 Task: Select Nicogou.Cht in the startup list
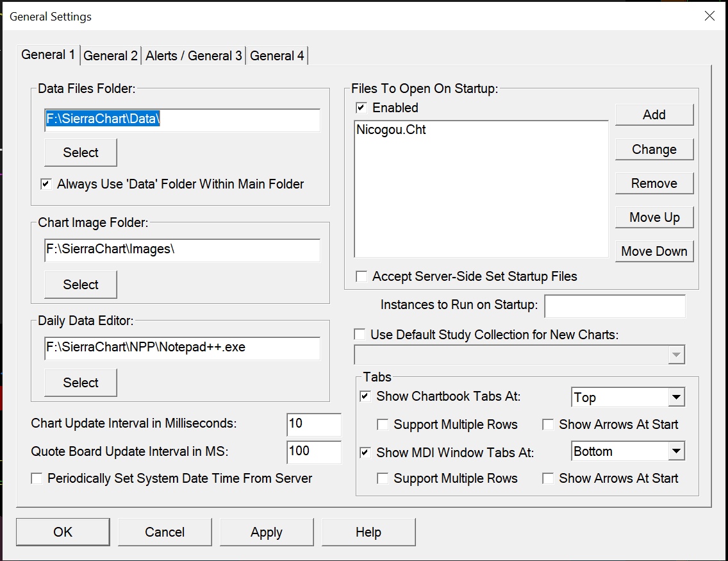click(392, 130)
